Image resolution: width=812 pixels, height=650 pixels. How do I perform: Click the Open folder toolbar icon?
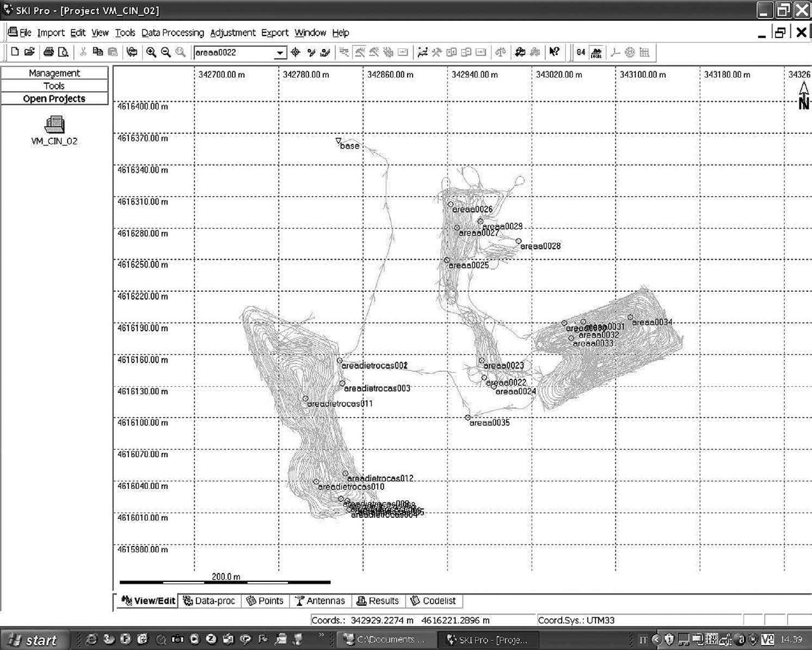click(x=29, y=52)
